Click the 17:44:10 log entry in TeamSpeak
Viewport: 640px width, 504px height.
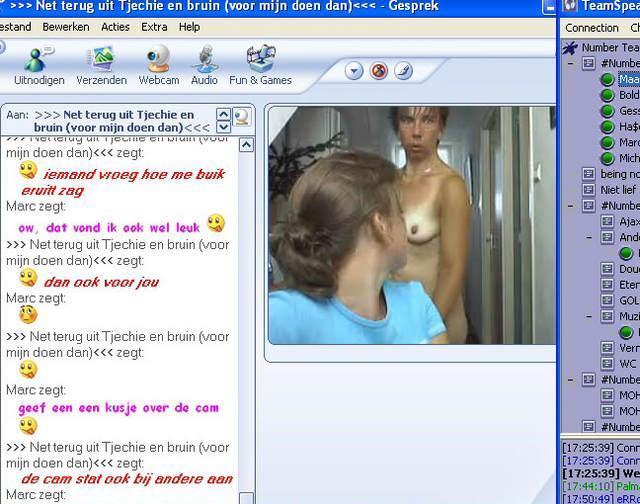pos(601,486)
